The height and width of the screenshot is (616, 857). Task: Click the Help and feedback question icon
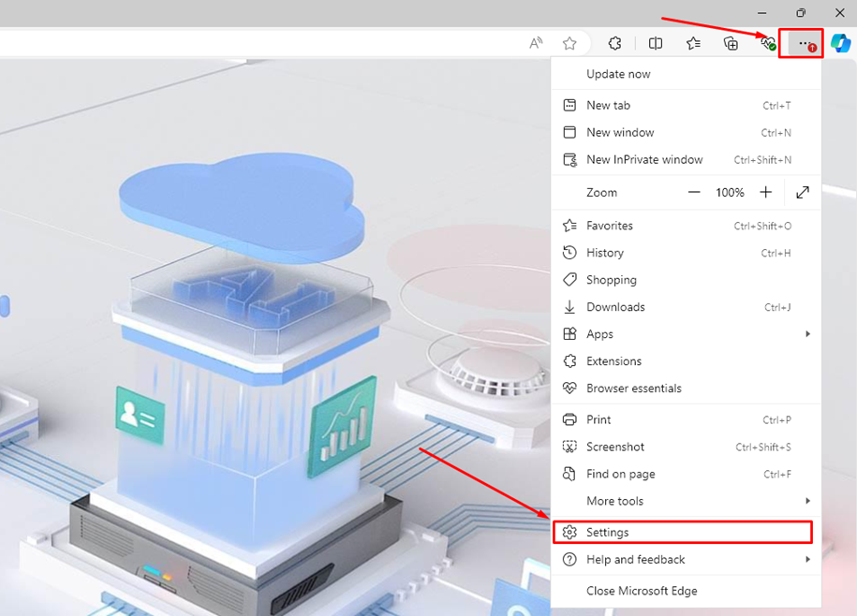click(x=569, y=559)
